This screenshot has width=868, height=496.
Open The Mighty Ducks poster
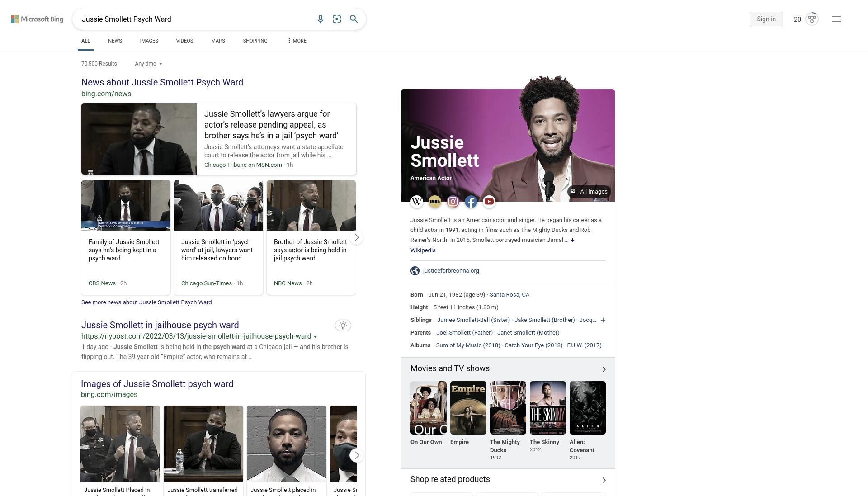click(x=508, y=408)
